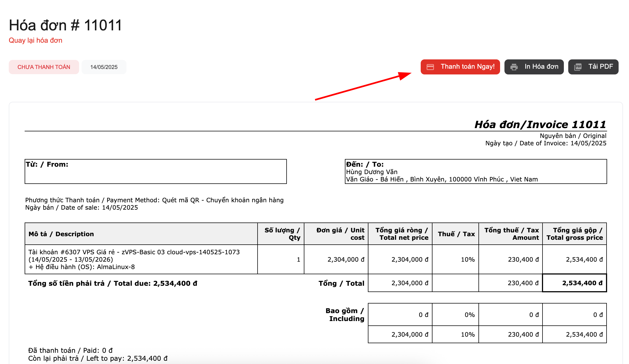Image resolution: width=629 pixels, height=364 pixels.
Task: Select the Mô tả / Description column header
Action: [x=61, y=234]
